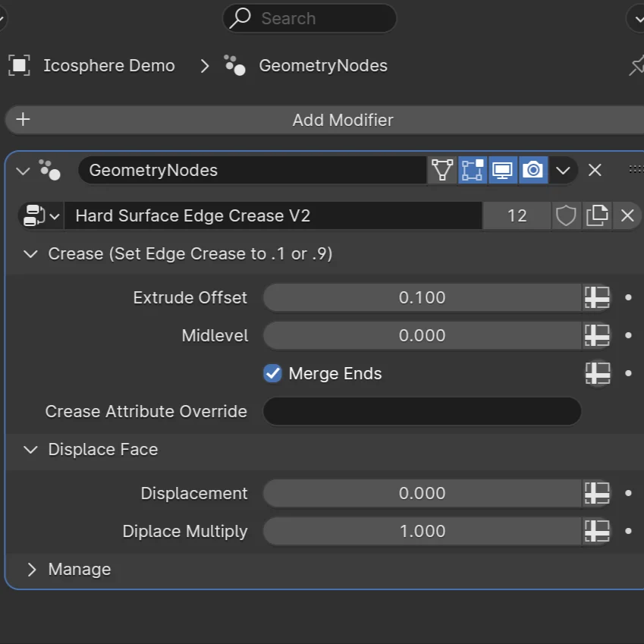Open the browse node tree icon
This screenshot has width=644, height=644.
34,215
